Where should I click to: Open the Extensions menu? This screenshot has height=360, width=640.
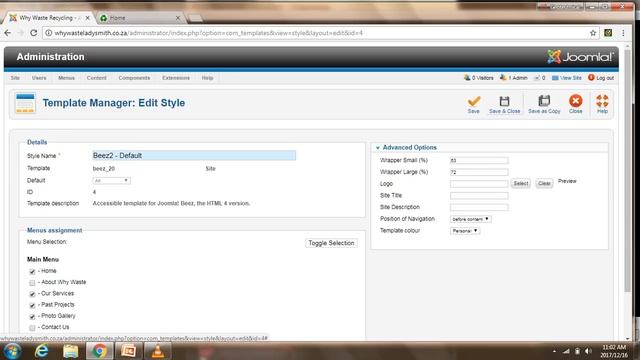pos(176,78)
